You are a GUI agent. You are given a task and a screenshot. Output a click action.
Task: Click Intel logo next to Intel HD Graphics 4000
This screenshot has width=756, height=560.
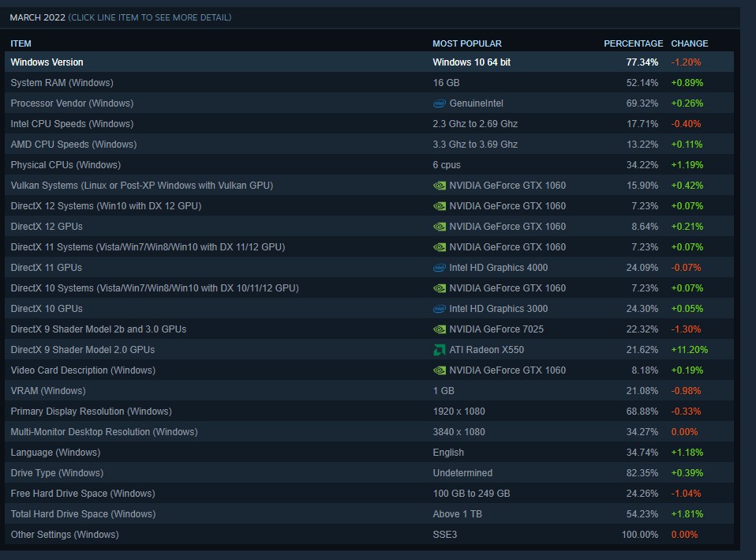(440, 268)
